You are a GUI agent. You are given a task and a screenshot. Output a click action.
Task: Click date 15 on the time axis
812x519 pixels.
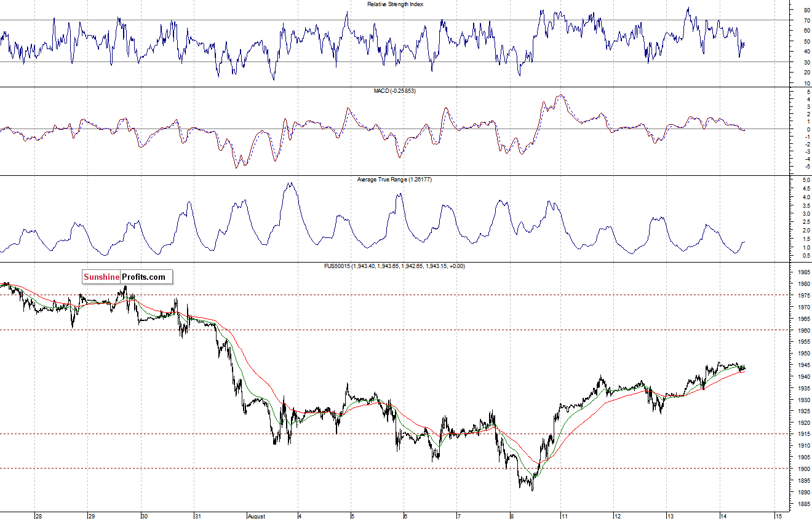pyautogui.click(x=778, y=516)
